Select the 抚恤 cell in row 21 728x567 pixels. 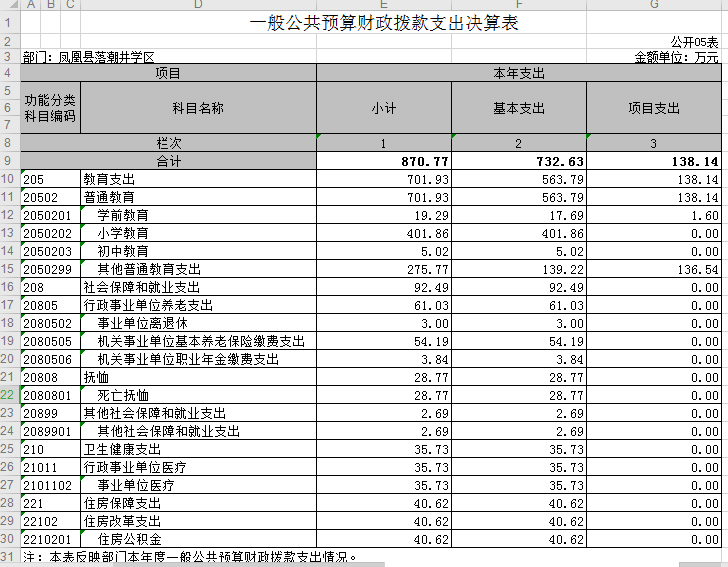(198, 377)
